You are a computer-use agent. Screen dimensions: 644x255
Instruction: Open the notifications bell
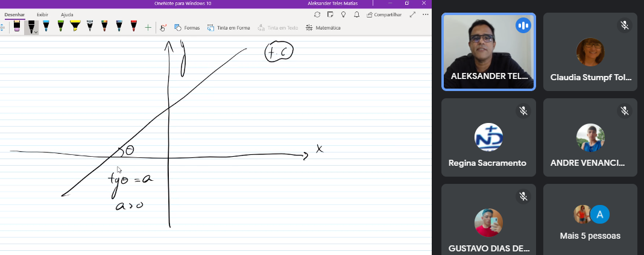pos(356,14)
